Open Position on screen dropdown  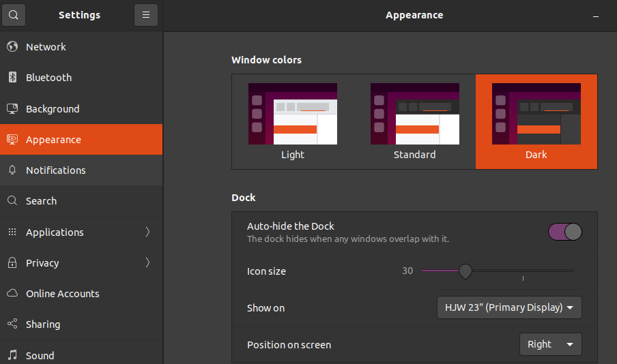[550, 344]
